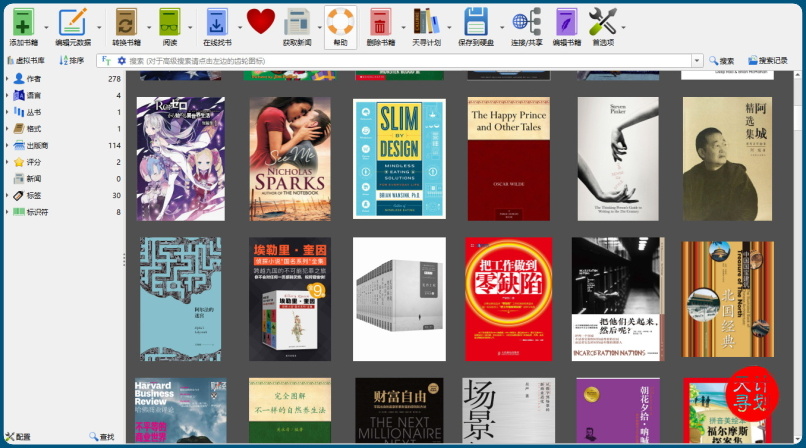This screenshot has width=806, height=448.
Task: Open Edit Metadata (编辑元数据) tool
Action: tap(72, 22)
